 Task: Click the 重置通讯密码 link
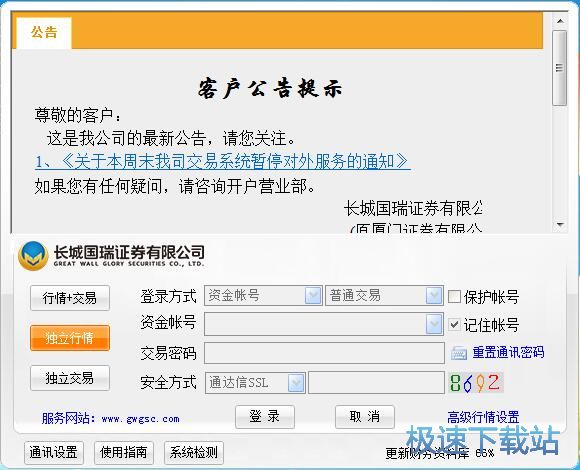coord(508,352)
